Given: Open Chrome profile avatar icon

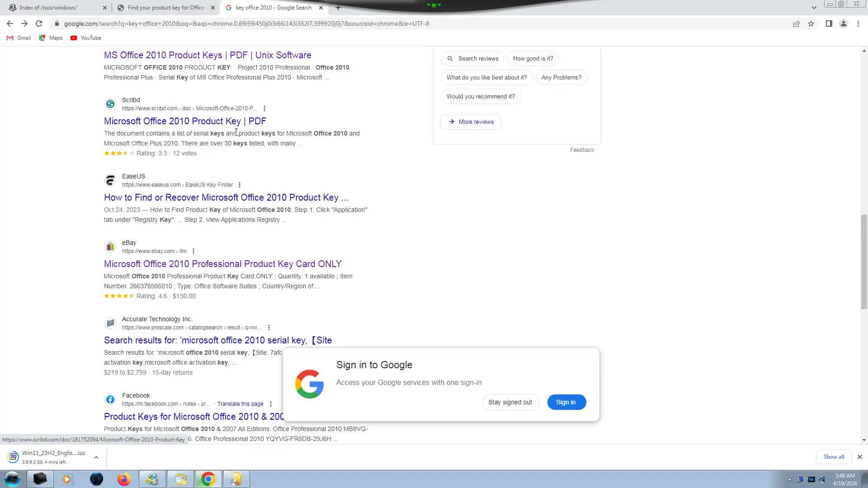Looking at the screenshot, I should coord(844,23).
